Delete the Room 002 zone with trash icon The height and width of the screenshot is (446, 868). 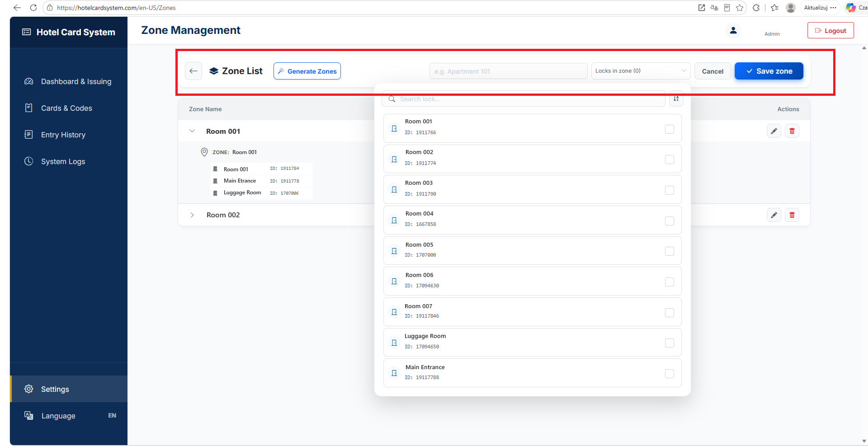(x=792, y=215)
